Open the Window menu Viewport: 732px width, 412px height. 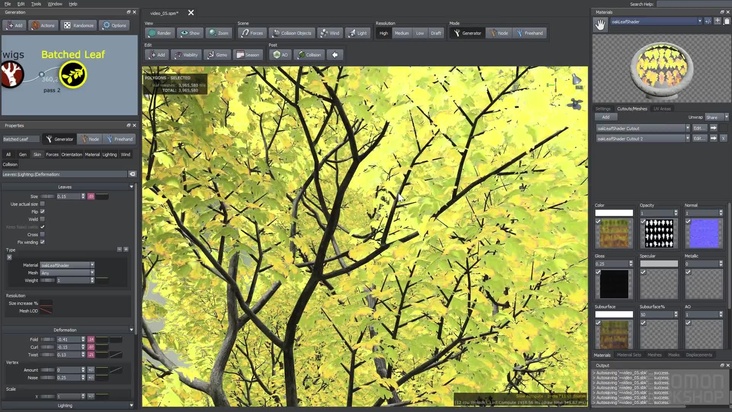[x=55, y=4]
